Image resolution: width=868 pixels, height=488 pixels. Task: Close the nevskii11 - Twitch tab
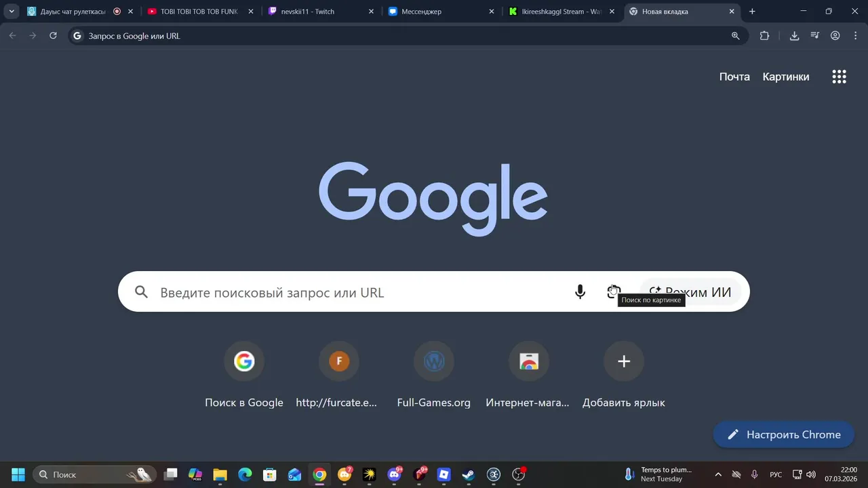pyautogui.click(x=371, y=12)
